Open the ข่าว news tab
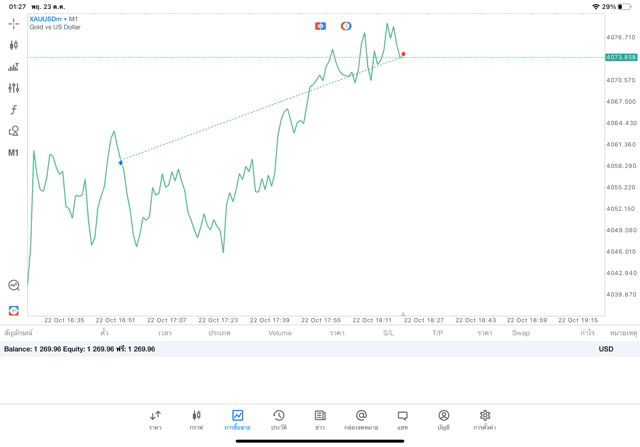Screen dimensions: 640x447 pyautogui.click(x=320, y=420)
